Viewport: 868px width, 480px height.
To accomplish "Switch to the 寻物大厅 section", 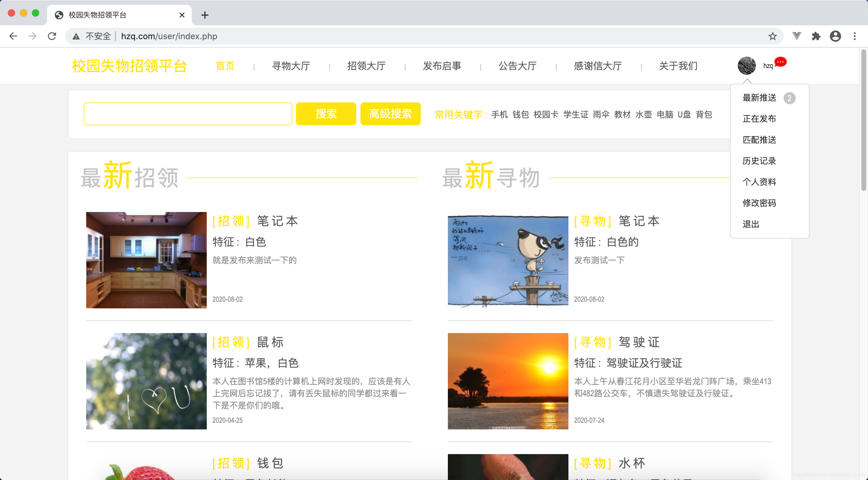I will pos(291,66).
